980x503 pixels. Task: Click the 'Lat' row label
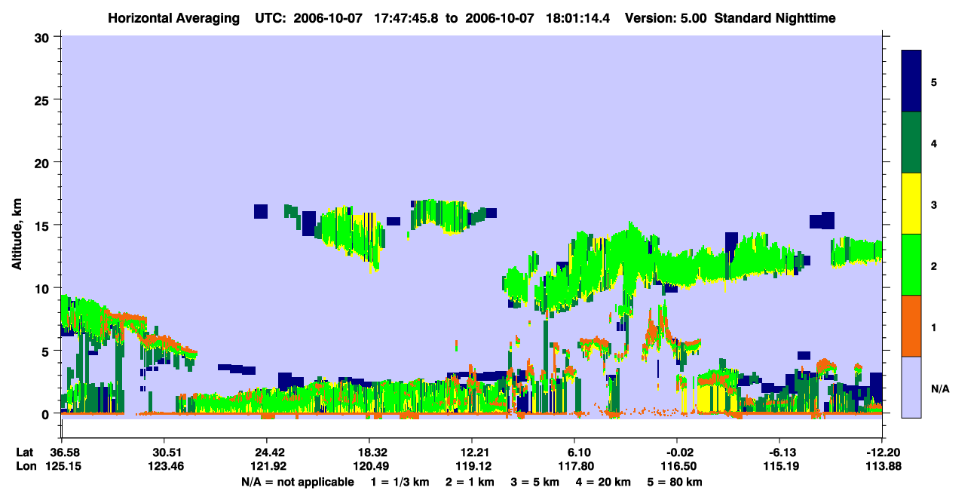click(x=25, y=452)
